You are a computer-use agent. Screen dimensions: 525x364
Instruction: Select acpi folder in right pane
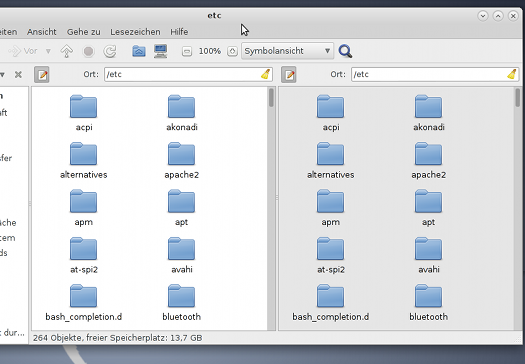[331, 113]
